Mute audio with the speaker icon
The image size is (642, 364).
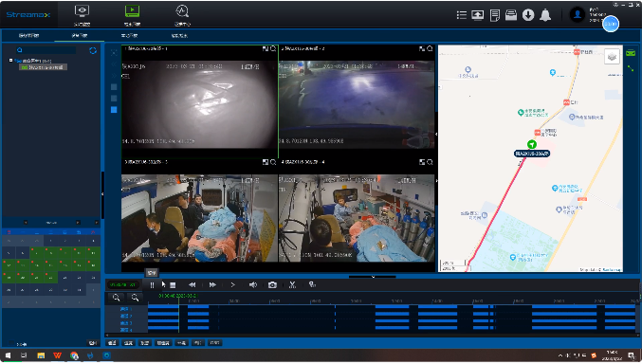coord(253,285)
